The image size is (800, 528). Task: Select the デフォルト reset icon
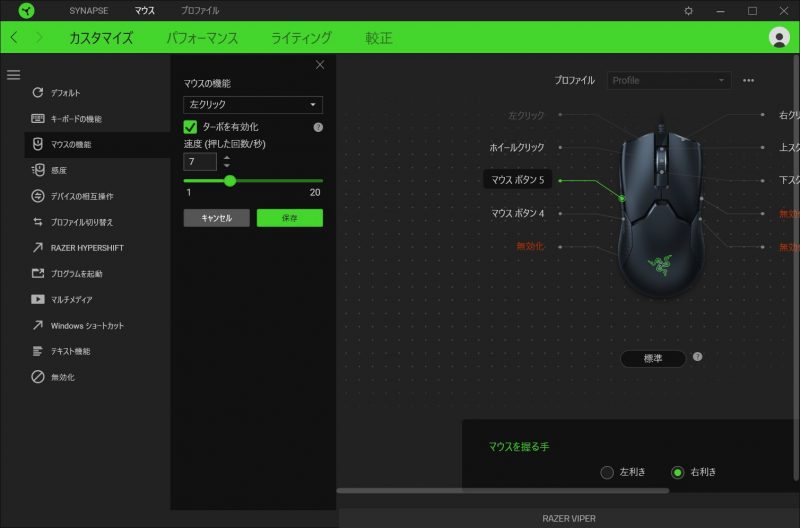pos(38,92)
